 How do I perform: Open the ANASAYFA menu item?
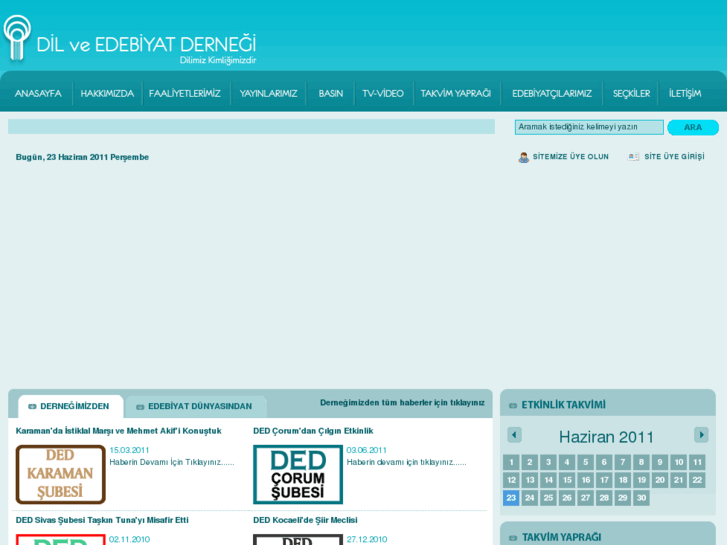point(38,94)
